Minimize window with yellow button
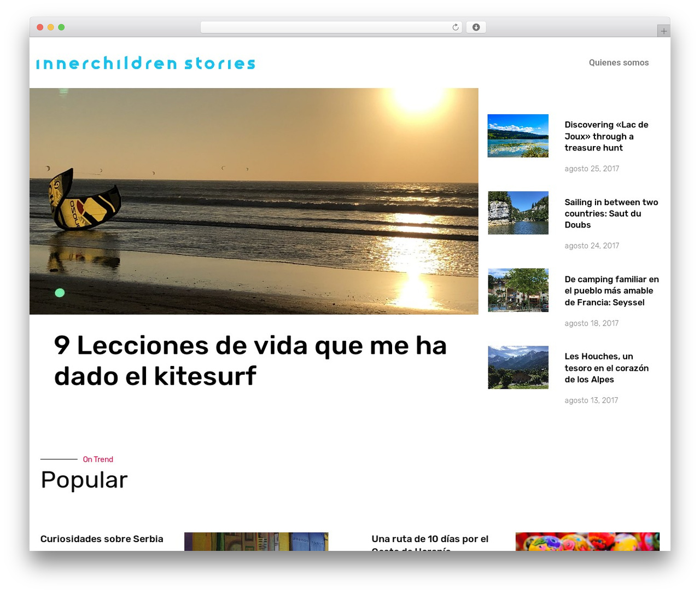 [x=50, y=27]
